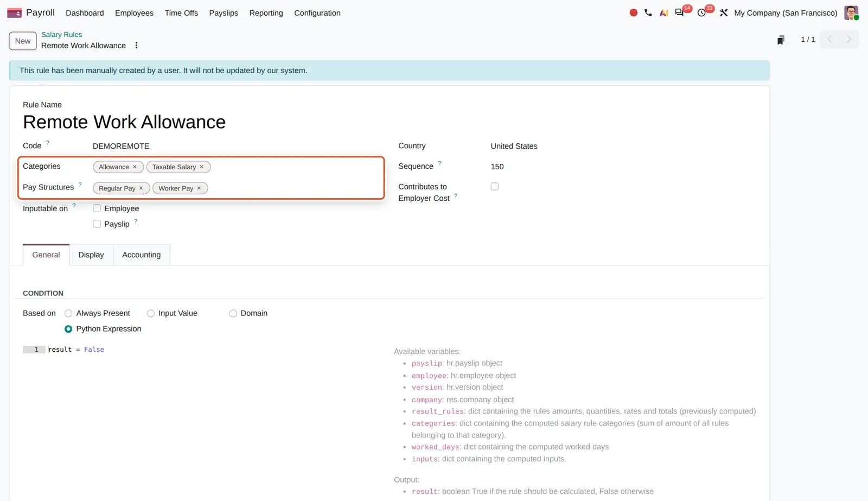Select the Python Expression option
Screen dimensions: 868x501
click(68, 329)
